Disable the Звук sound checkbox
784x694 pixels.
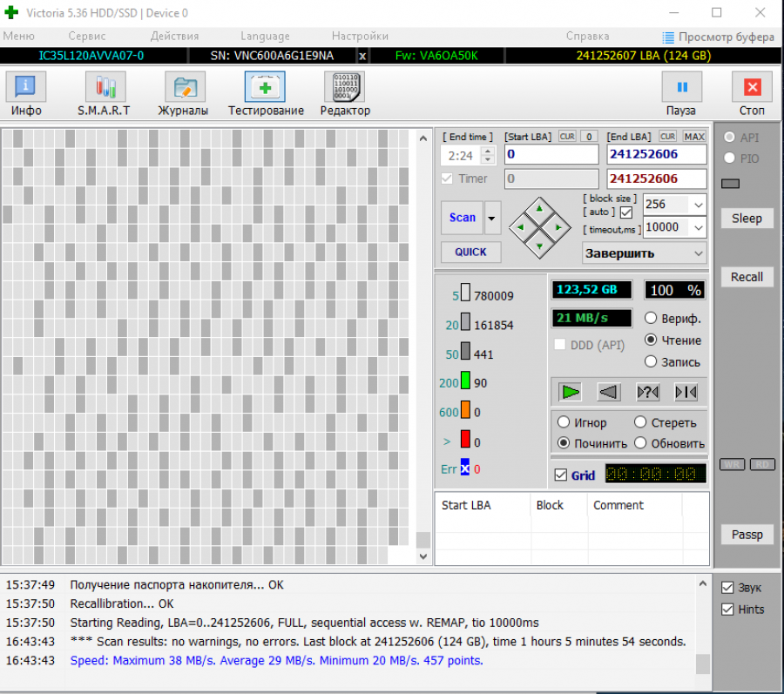pos(727,588)
